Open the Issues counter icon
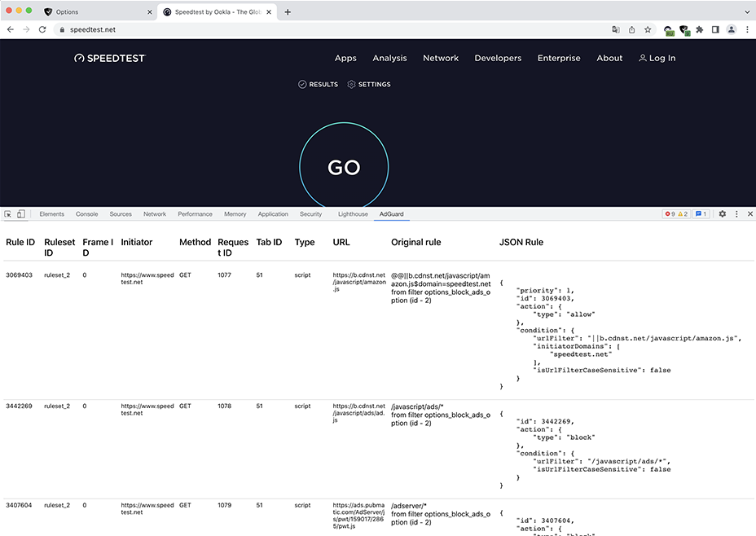Image resolution: width=756 pixels, height=536 pixels. pyautogui.click(x=698, y=213)
